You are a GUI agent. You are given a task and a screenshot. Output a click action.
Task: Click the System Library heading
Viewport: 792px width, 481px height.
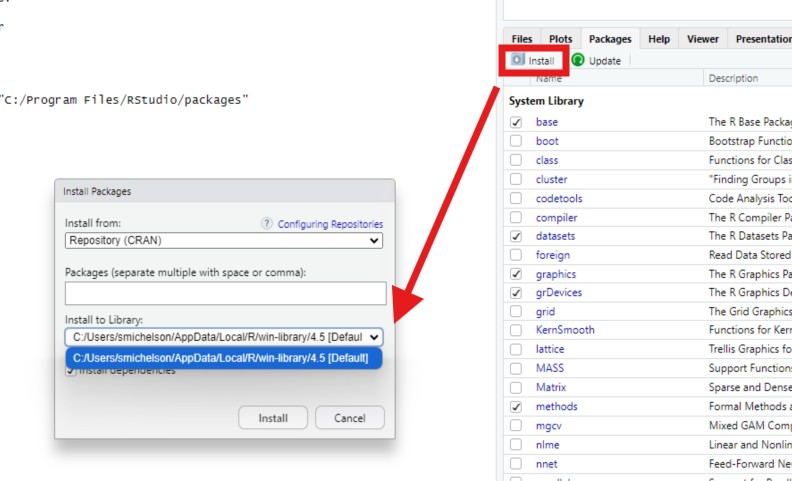546,101
